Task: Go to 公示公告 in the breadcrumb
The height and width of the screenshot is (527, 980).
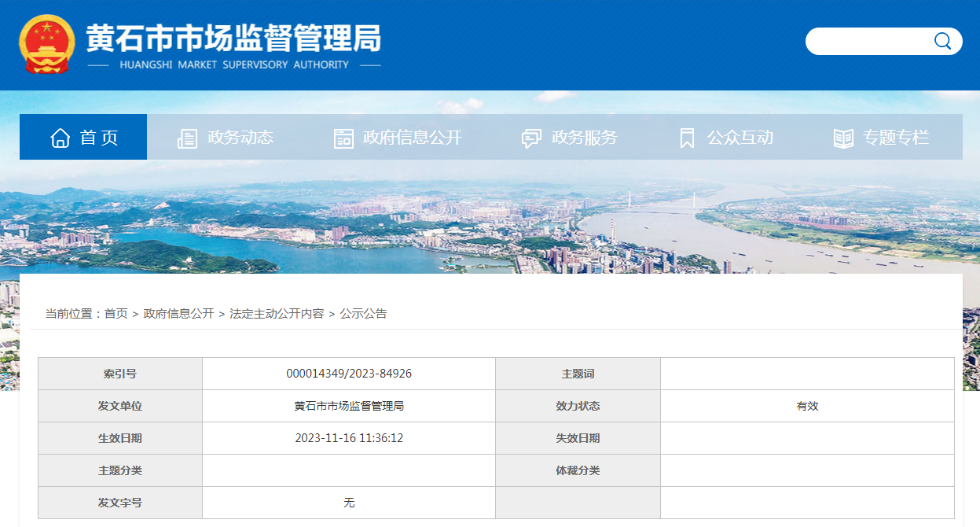Action: point(363,313)
